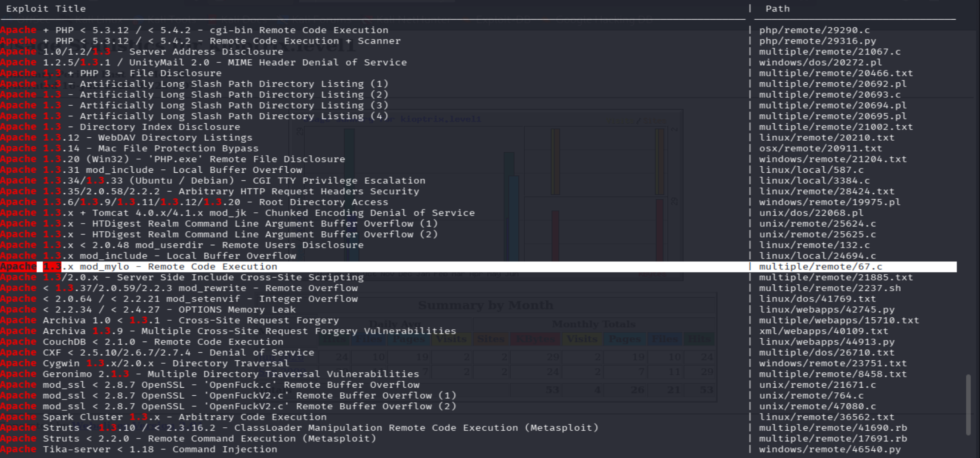
Task: Select the cgi-bin Remote Code Execution exploit title
Action: (194, 30)
